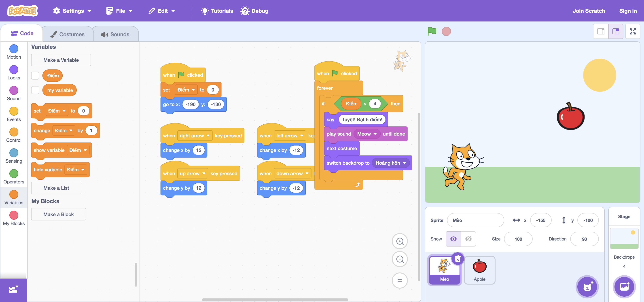Reset workspace zoom to default

point(400,280)
